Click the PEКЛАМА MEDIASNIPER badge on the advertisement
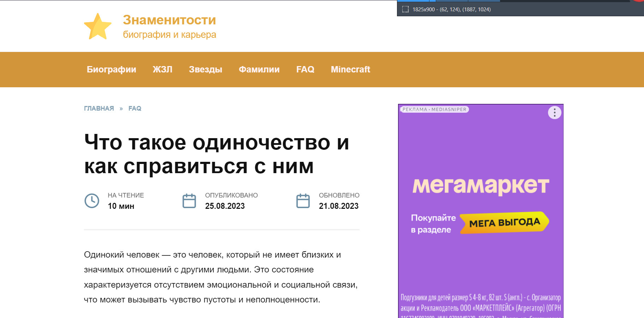644x318 pixels. [434, 109]
